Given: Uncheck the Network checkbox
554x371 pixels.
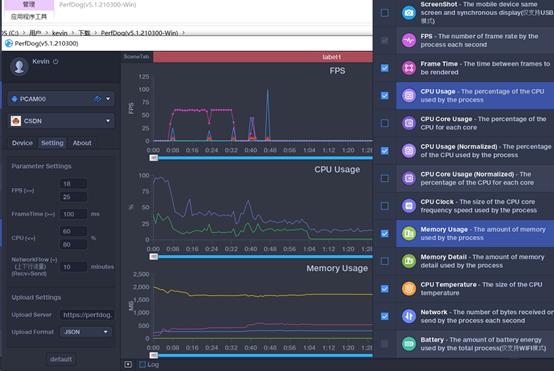Looking at the screenshot, I should click(x=385, y=316).
